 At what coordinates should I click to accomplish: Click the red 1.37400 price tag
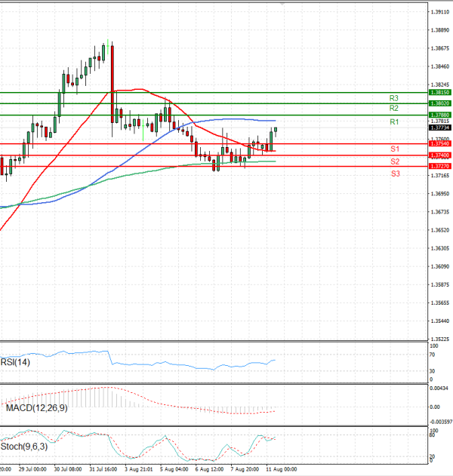point(439,155)
